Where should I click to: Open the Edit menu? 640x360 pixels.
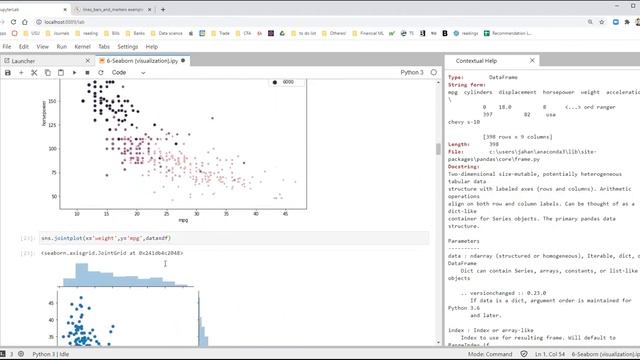(x=24, y=47)
